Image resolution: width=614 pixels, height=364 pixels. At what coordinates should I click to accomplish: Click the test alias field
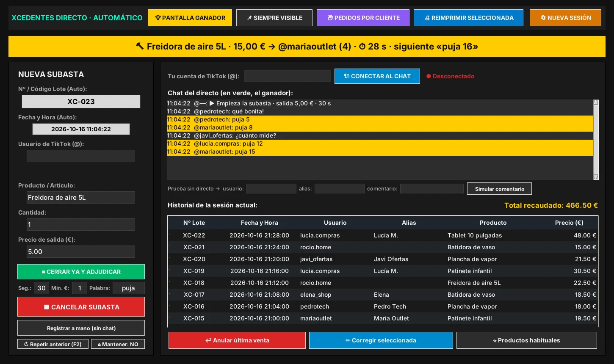tap(340, 189)
